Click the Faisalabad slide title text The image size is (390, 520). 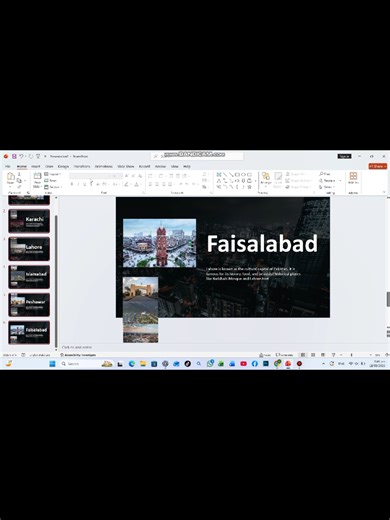tap(262, 243)
